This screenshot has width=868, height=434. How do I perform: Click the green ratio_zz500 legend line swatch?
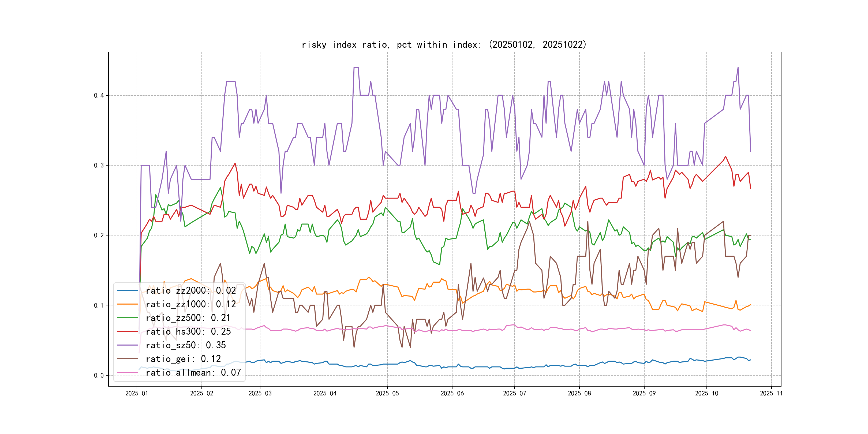pyautogui.click(x=127, y=318)
